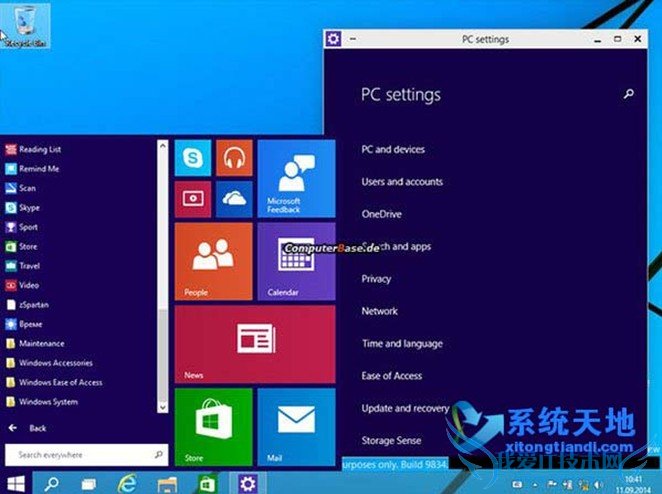Viewport: 662px width, 494px height.
Task: Open the People tile
Action: click(x=214, y=261)
